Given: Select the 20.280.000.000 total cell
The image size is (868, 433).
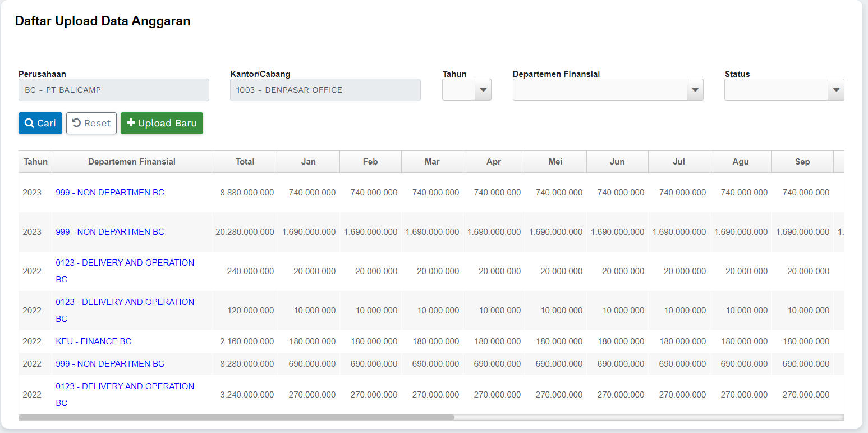Looking at the screenshot, I should click(x=245, y=232).
